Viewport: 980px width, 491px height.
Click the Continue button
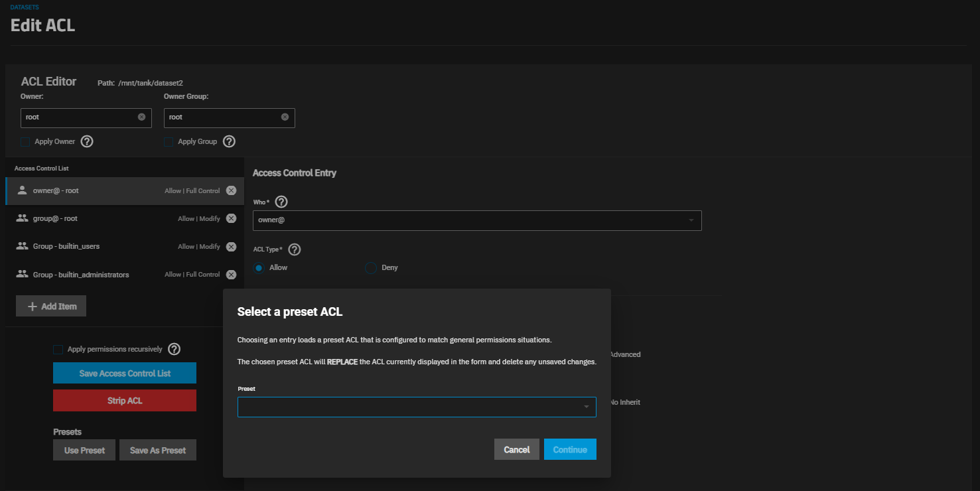(569, 449)
